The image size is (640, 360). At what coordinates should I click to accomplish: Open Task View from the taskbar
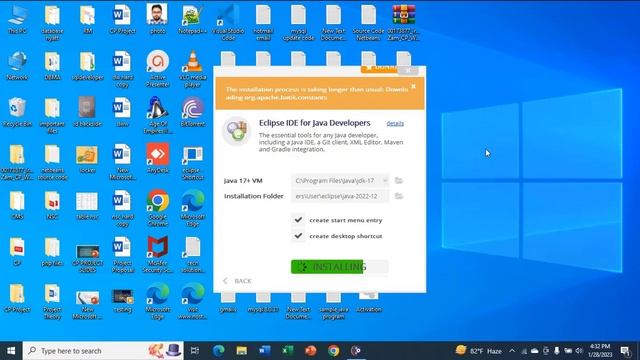pos(195,351)
